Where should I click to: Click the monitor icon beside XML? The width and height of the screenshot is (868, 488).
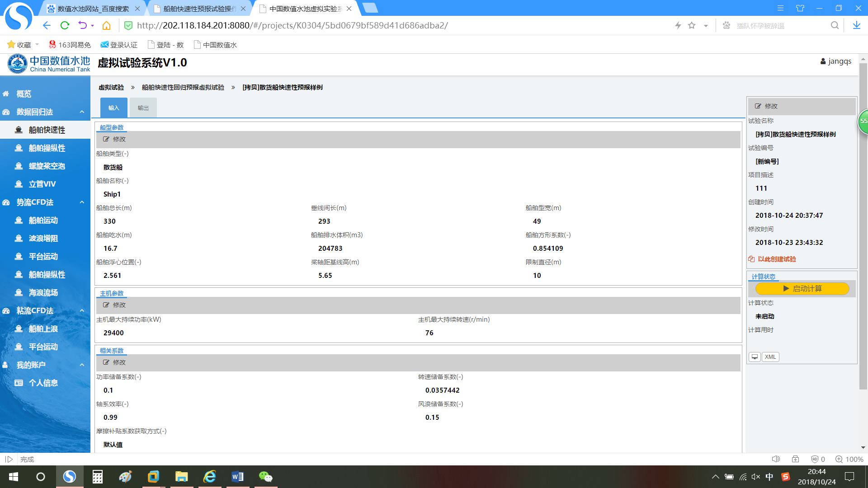tap(755, 357)
